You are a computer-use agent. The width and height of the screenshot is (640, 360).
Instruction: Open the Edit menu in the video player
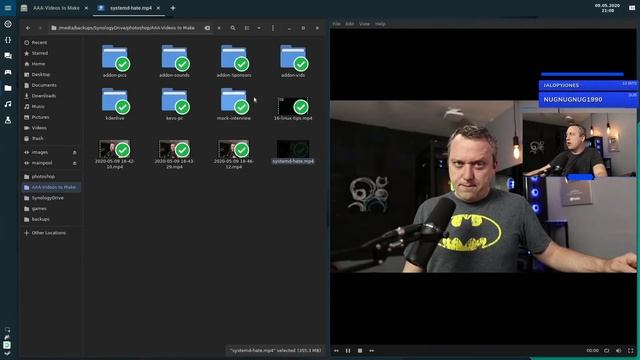pos(350,24)
